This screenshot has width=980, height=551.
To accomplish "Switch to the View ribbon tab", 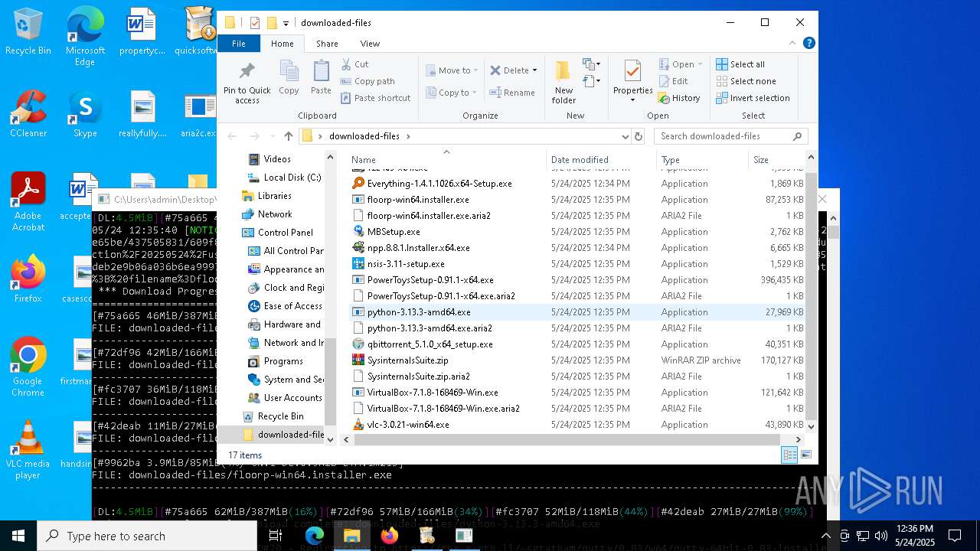I will pos(370,44).
